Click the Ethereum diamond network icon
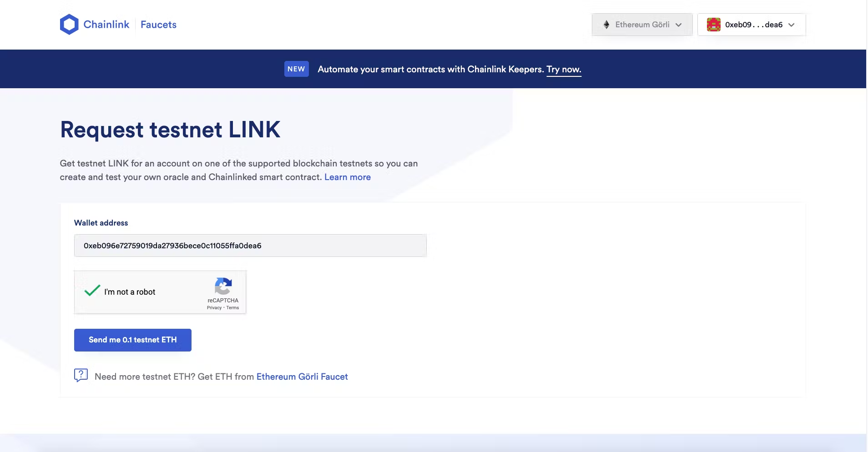This screenshot has height=452, width=868. tap(606, 25)
